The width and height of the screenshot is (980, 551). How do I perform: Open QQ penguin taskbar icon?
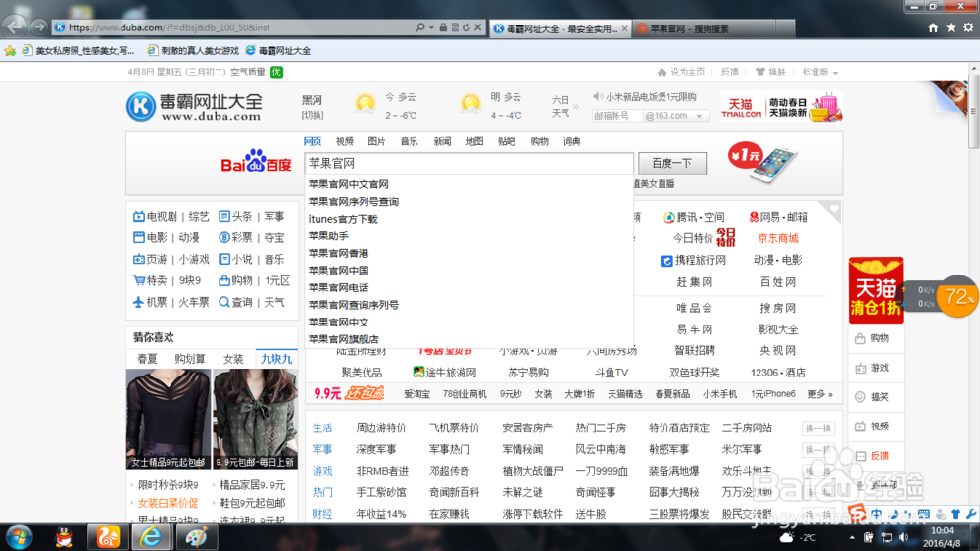click(64, 537)
